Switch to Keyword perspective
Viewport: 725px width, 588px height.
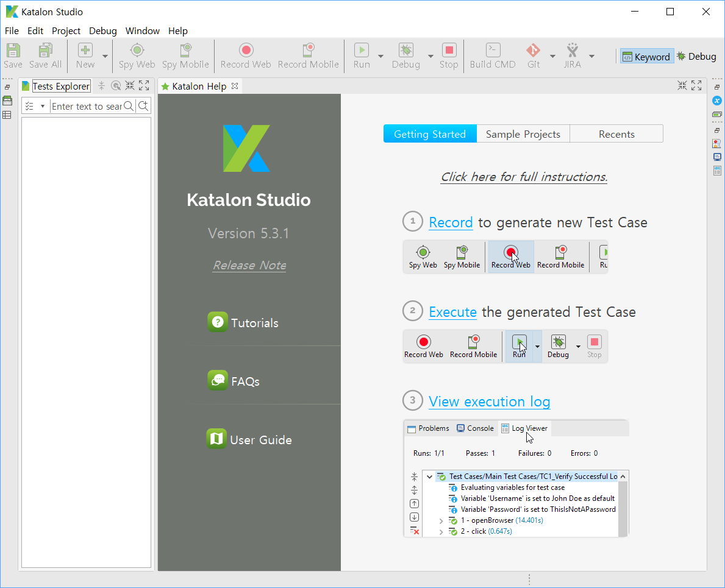pos(647,56)
